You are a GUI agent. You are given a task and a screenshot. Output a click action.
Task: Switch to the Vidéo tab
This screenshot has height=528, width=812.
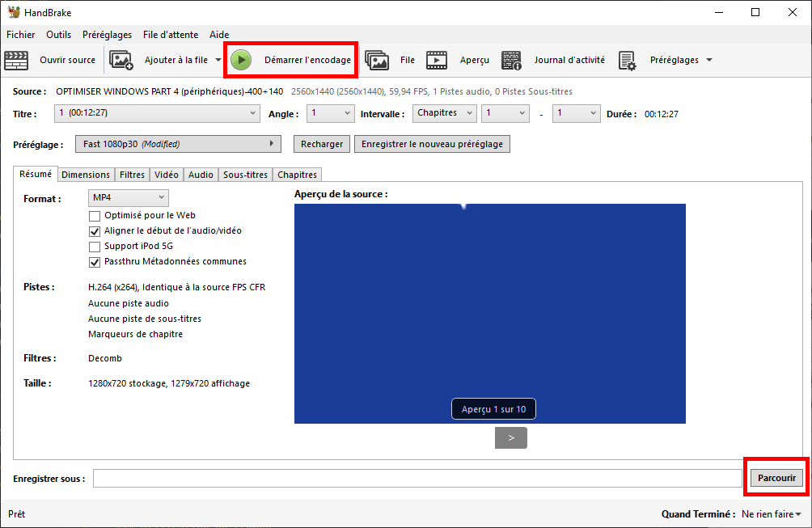[167, 175]
